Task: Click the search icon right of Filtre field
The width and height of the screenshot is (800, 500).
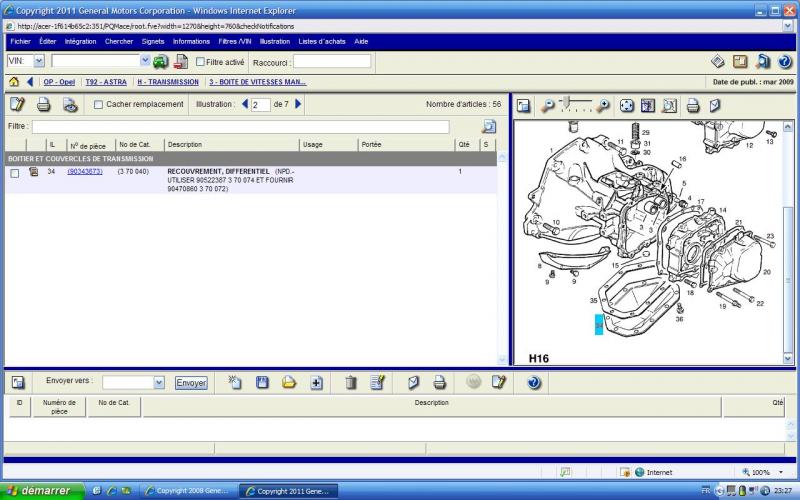Action: (489, 127)
